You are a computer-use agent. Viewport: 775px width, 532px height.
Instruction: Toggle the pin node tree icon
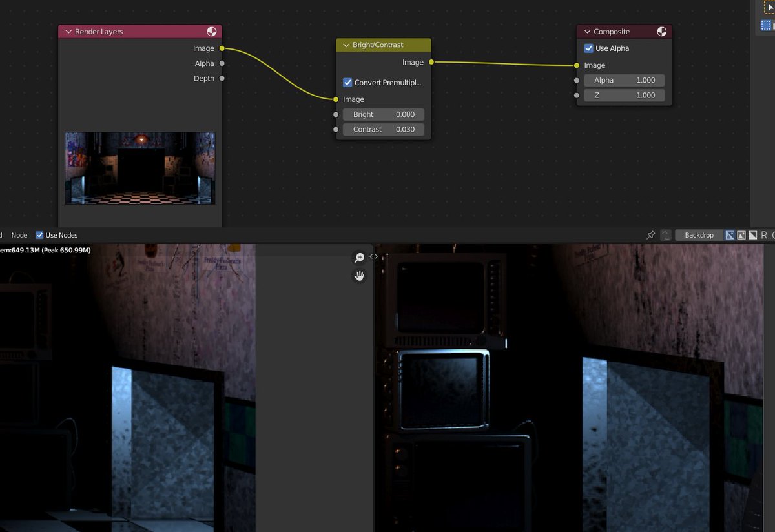pos(651,235)
